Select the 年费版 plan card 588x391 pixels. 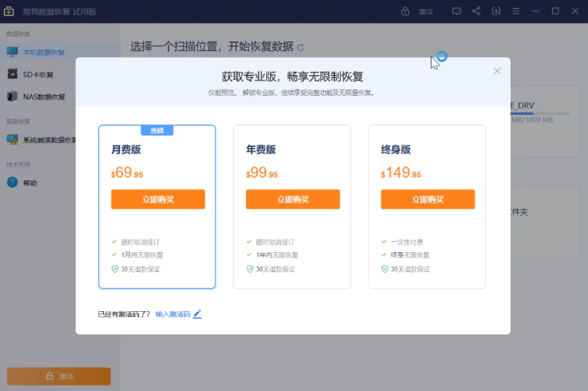292,207
